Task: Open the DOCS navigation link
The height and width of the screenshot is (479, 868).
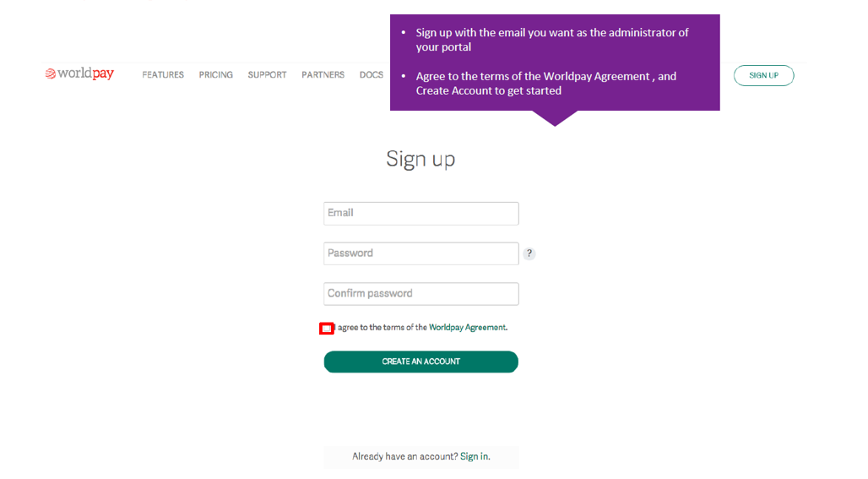Action: click(x=372, y=74)
